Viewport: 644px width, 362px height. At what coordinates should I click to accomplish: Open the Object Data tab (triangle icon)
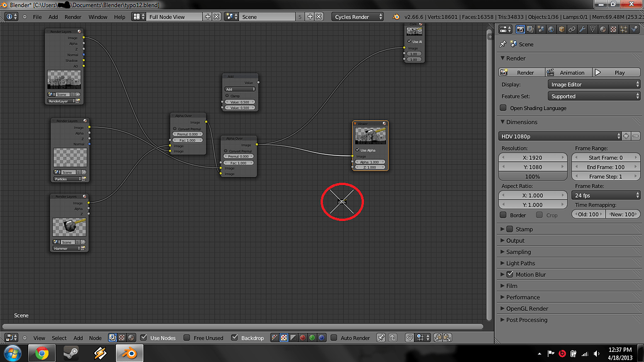pos(592,29)
